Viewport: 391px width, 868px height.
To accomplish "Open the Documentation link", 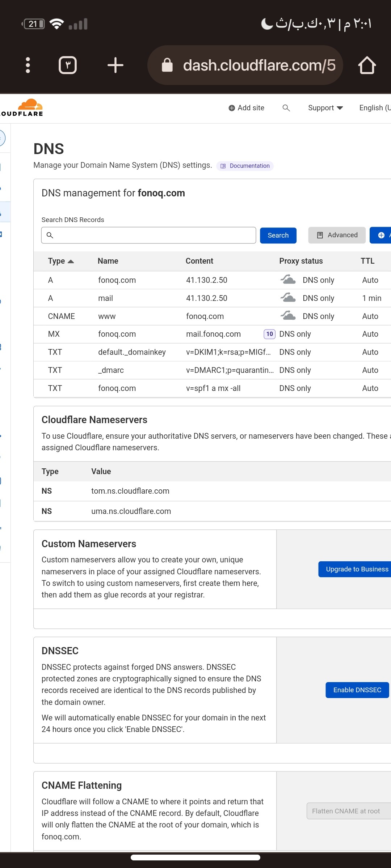I will (245, 166).
